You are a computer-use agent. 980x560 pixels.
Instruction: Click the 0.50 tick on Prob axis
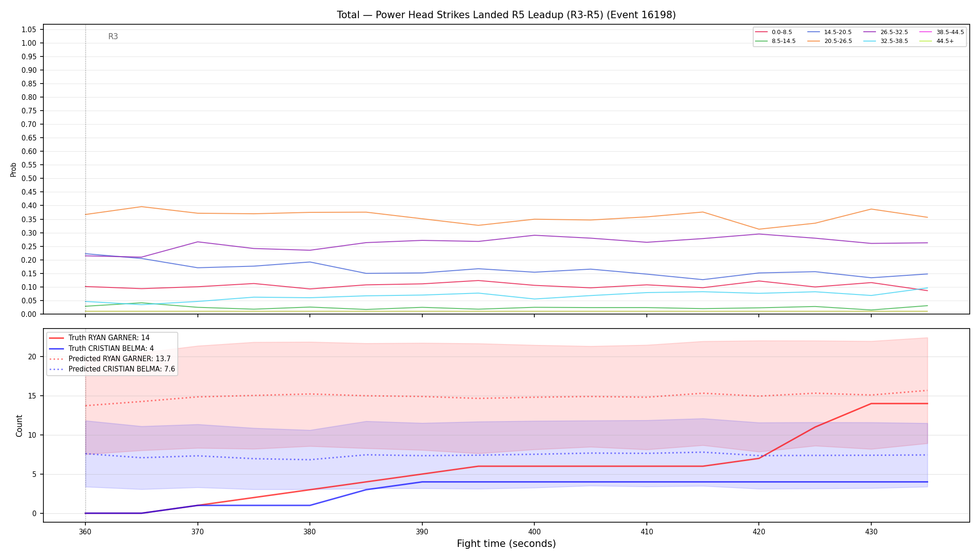click(x=29, y=178)
